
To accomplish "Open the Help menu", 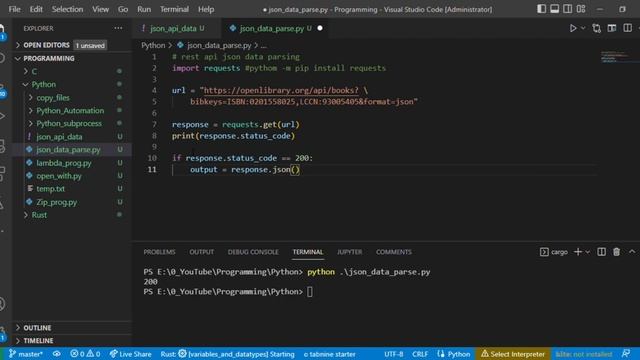I will tap(206, 9).
